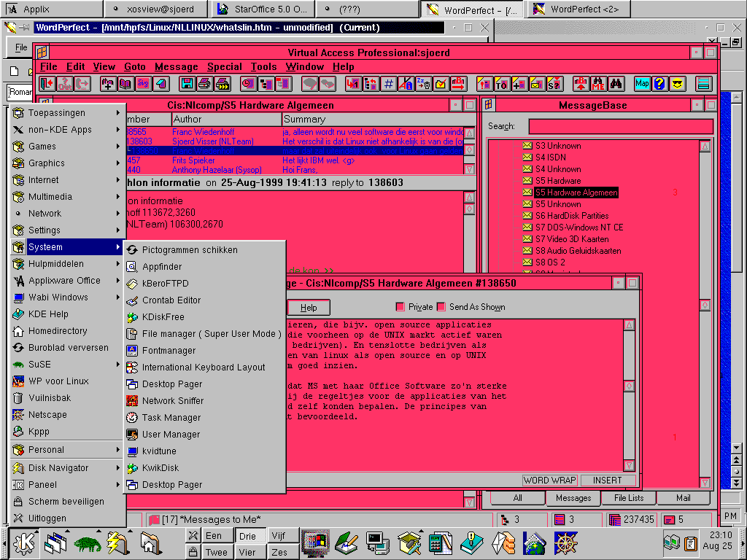Image resolution: width=747 pixels, height=560 pixels.
Task: Expand the Internet submenu
Action: point(66,179)
